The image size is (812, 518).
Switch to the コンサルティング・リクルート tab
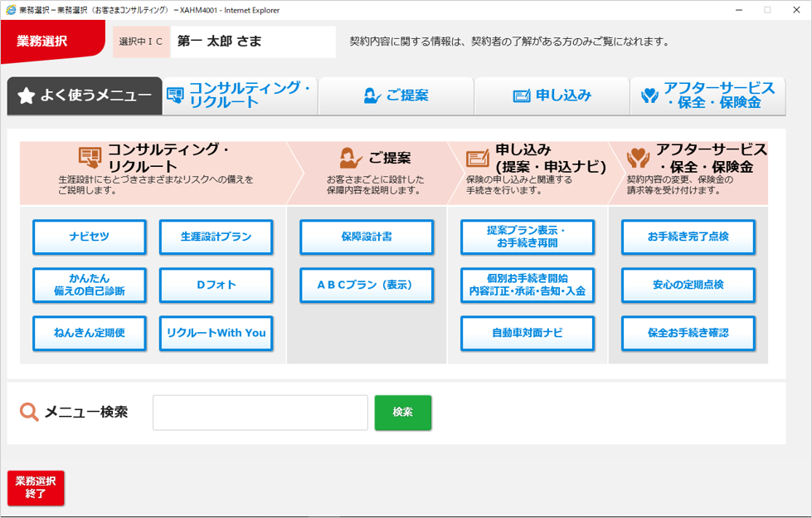(239, 95)
